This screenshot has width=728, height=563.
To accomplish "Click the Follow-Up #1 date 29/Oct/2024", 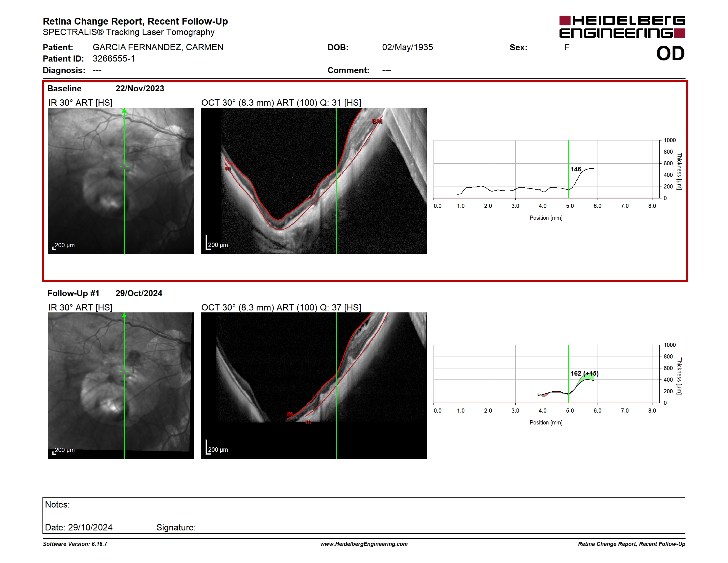I will tap(139, 293).
